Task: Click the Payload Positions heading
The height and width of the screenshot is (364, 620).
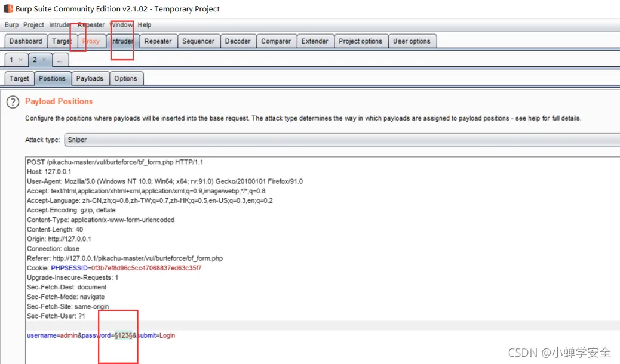Action: (59, 101)
